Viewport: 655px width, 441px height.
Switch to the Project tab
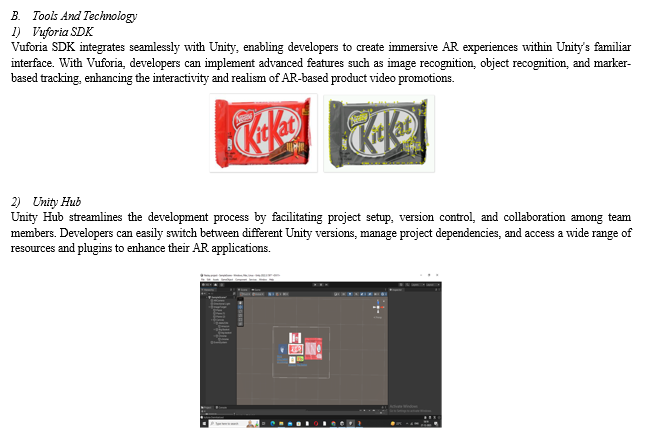tap(206, 408)
